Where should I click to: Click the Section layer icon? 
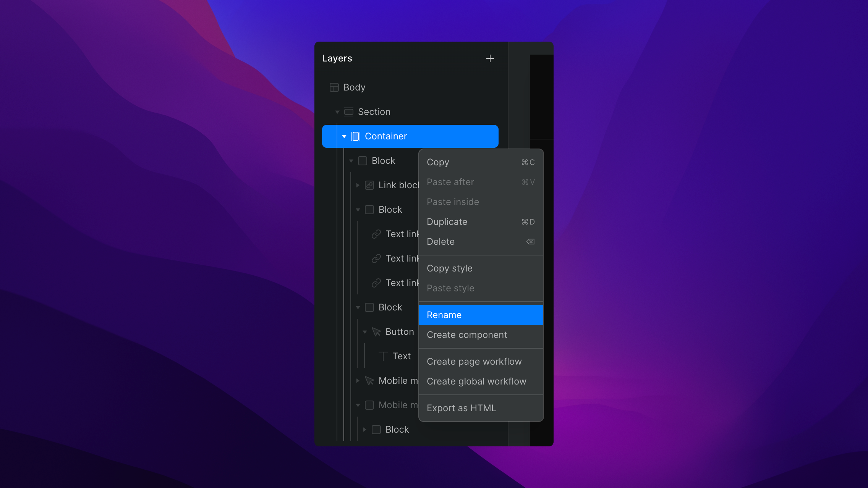[x=349, y=112]
